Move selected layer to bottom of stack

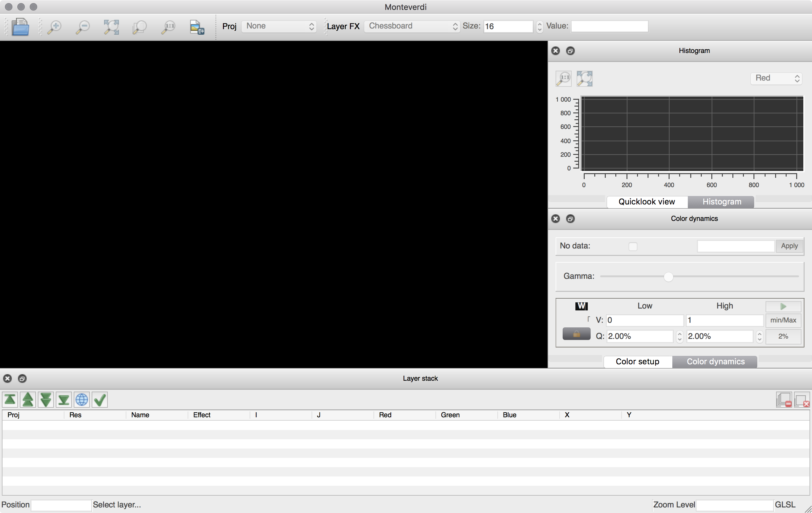coord(64,400)
